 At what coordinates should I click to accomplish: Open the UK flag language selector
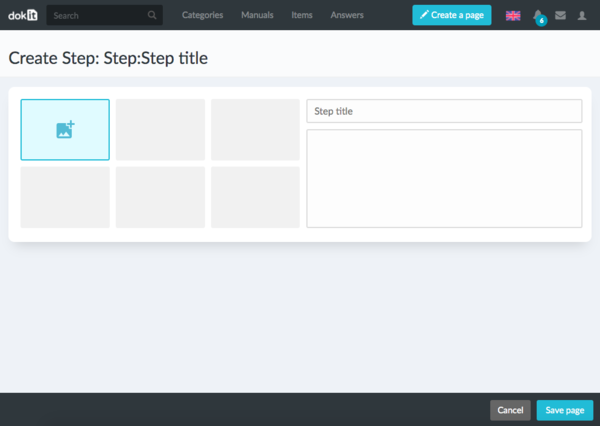click(x=513, y=16)
